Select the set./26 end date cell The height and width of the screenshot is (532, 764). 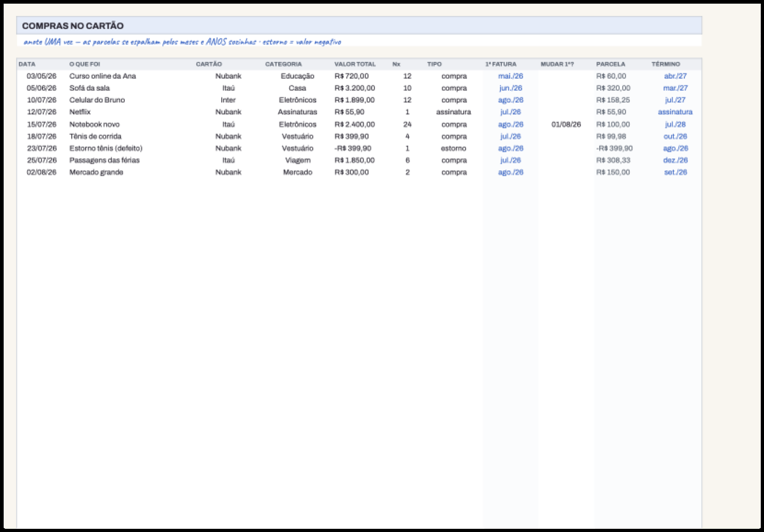675,172
